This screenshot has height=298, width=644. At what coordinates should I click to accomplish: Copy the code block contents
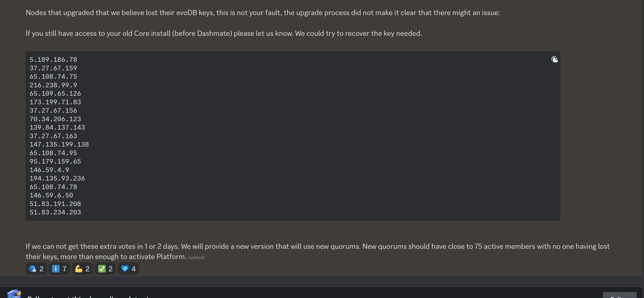(x=554, y=59)
